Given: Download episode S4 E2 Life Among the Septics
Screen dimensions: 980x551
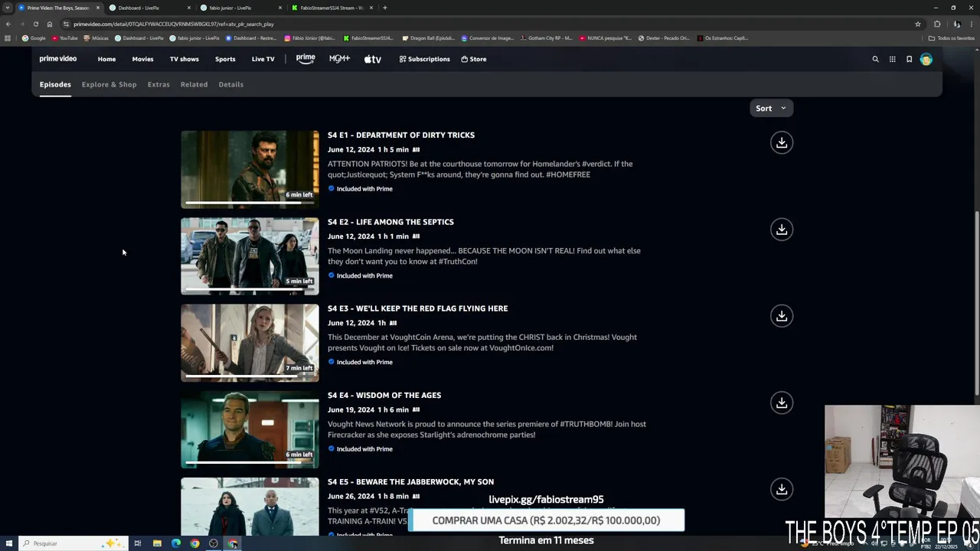Looking at the screenshot, I should [x=781, y=229].
